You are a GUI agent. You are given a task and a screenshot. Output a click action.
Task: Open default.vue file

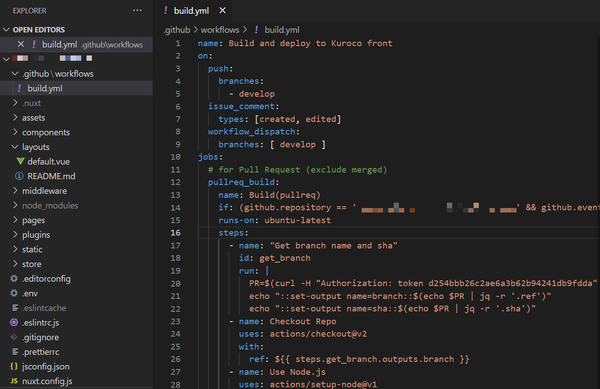point(48,161)
